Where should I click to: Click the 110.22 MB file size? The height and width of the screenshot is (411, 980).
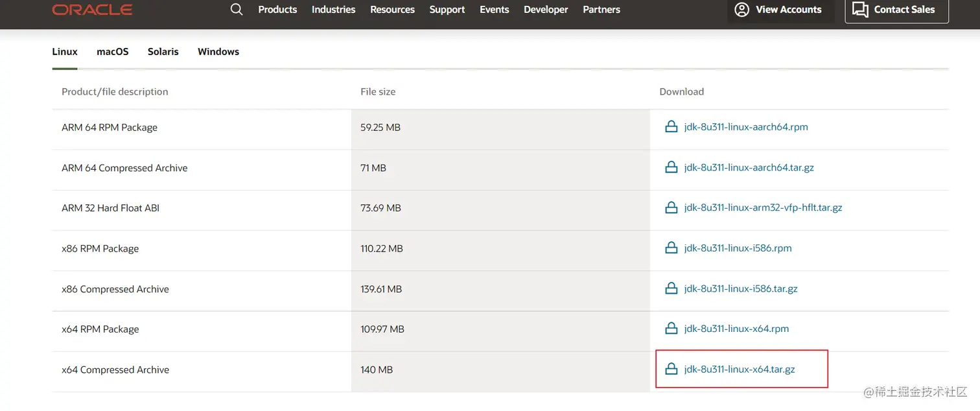pyautogui.click(x=382, y=248)
